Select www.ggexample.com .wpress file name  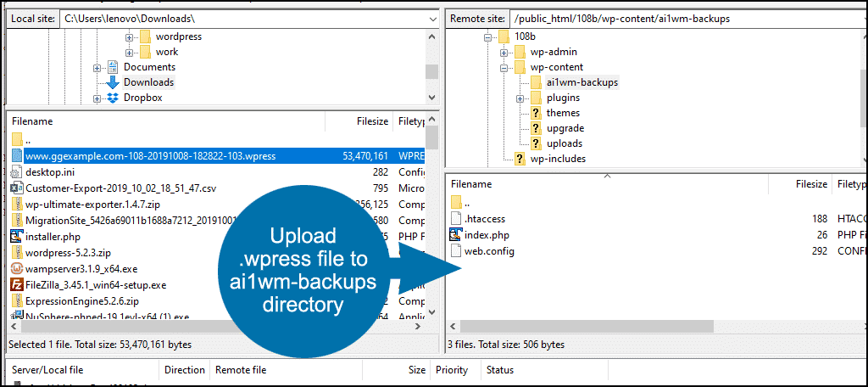click(x=151, y=156)
